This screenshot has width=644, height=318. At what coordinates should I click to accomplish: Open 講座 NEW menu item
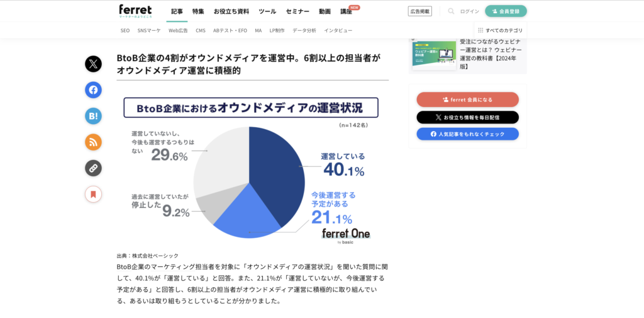[350, 10]
